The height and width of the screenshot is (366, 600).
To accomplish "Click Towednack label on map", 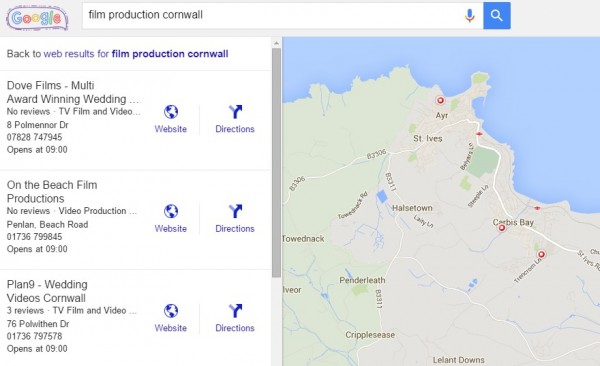I will (x=303, y=239).
